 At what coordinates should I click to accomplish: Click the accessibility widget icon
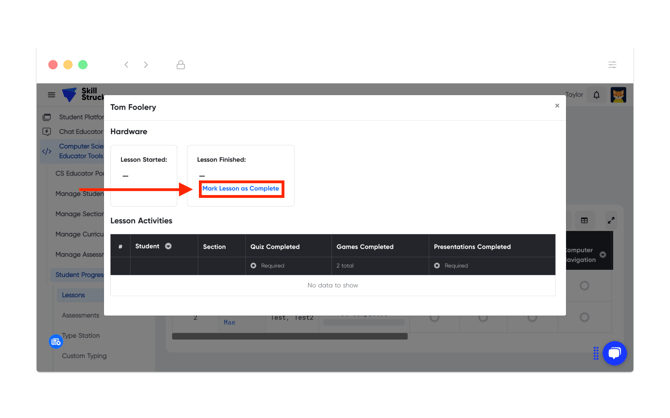click(x=56, y=341)
